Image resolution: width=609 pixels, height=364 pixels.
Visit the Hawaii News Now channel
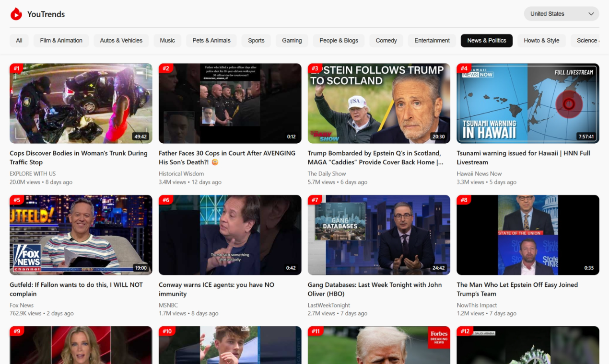pyautogui.click(x=480, y=174)
